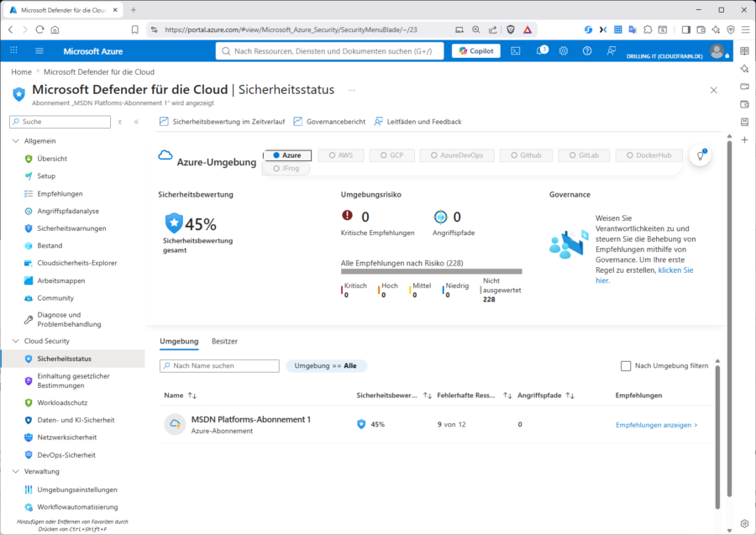The width and height of the screenshot is (756, 535).
Task: Open the notifications bell in Azure header
Action: coord(541,50)
